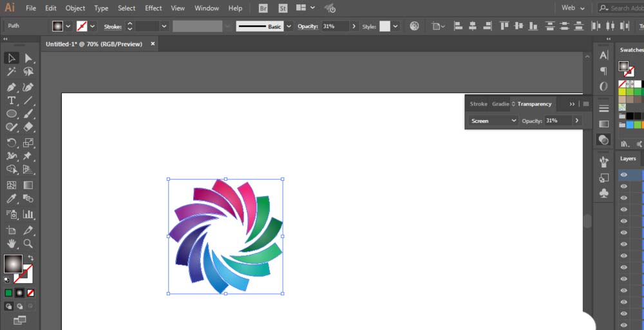Select the Column Graph tool
This screenshot has width=644, height=330.
(x=28, y=214)
